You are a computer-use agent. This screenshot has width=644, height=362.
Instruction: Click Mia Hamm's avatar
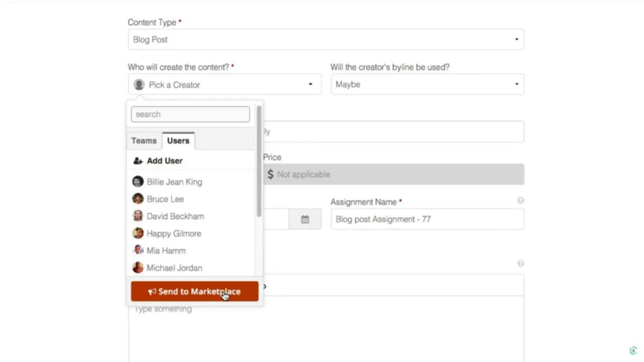pyautogui.click(x=138, y=250)
